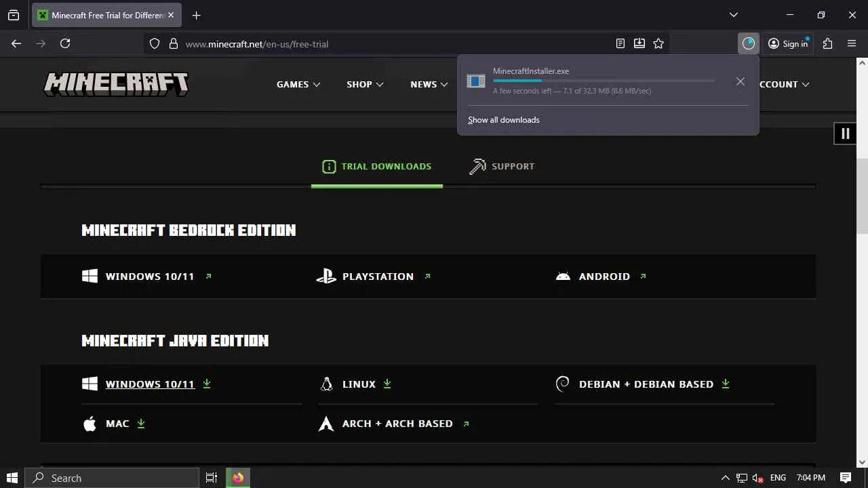
Task: Click the MinecraftInstaller.exe download progress bar
Action: [604, 81]
